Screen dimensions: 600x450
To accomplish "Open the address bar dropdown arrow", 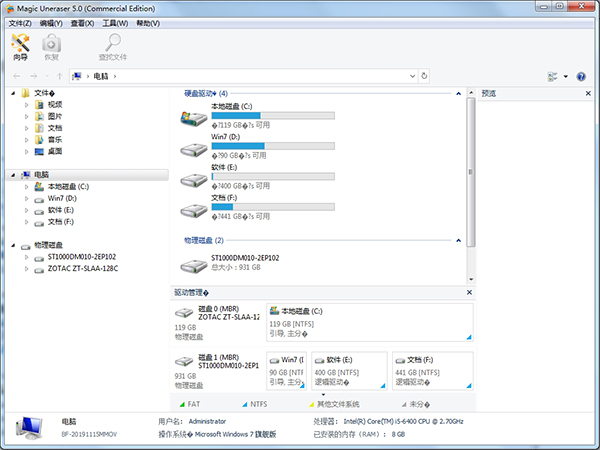I will click(x=412, y=76).
